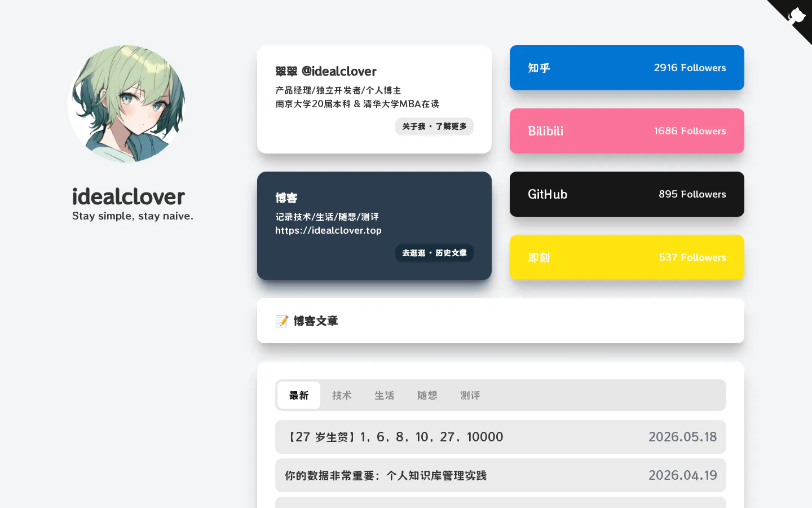The height and width of the screenshot is (508, 812).
Task: Click the https://idealclover.top blog URL
Action: click(328, 230)
